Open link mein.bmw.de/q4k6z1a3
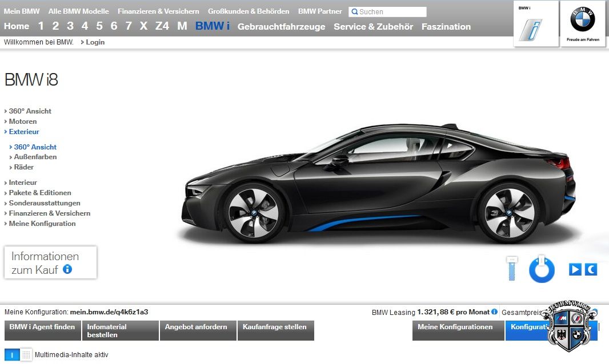The height and width of the screenshot is (364, 609). (x=109, y=312)
